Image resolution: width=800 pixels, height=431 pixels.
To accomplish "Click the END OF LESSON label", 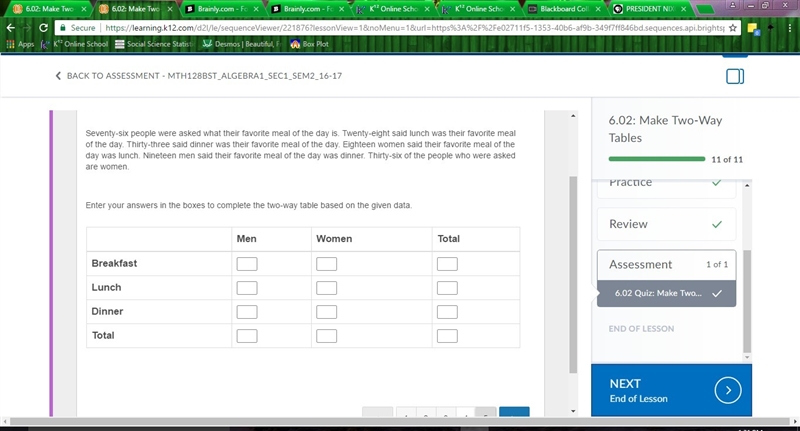I will 641,328.
